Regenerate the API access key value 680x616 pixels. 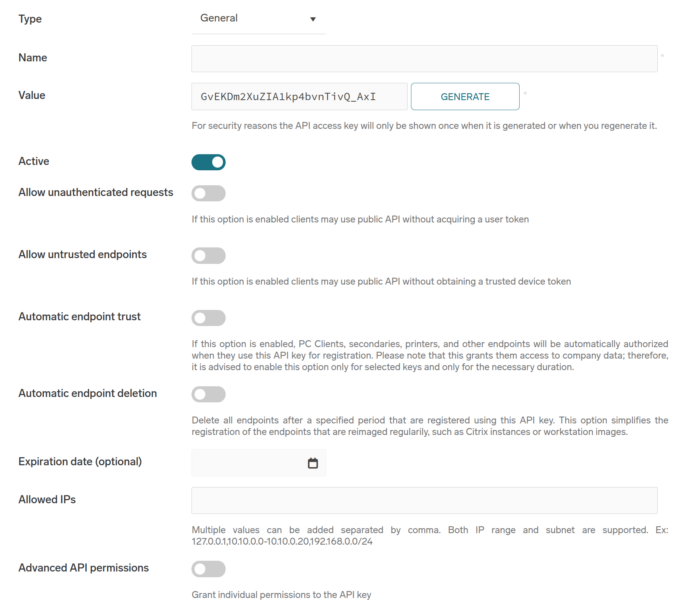465,96
